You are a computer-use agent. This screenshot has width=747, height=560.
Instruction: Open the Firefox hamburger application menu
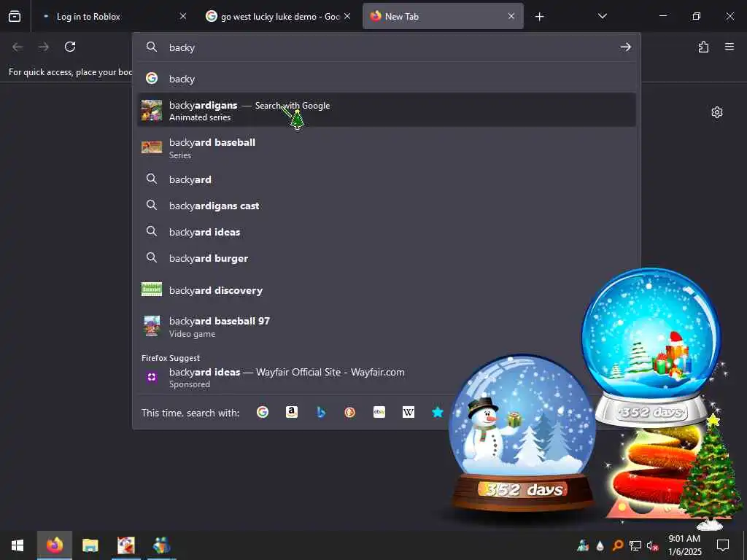tap(729, 47)
